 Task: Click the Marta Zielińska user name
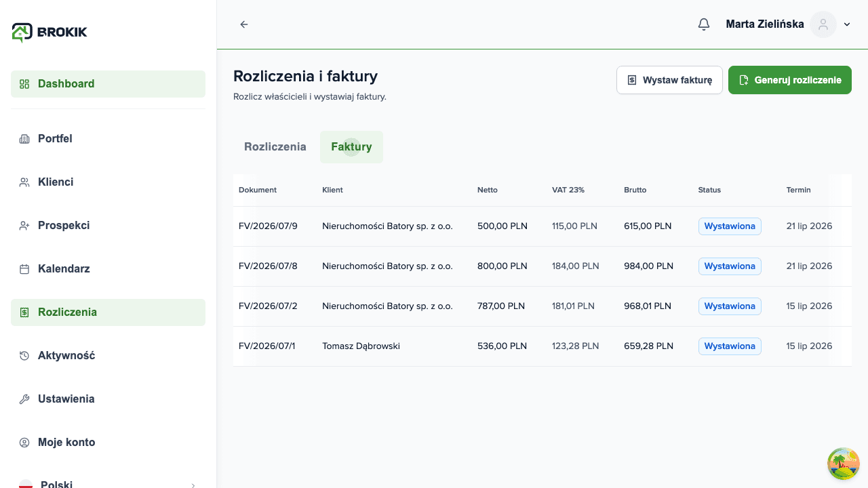pos(765,24)
